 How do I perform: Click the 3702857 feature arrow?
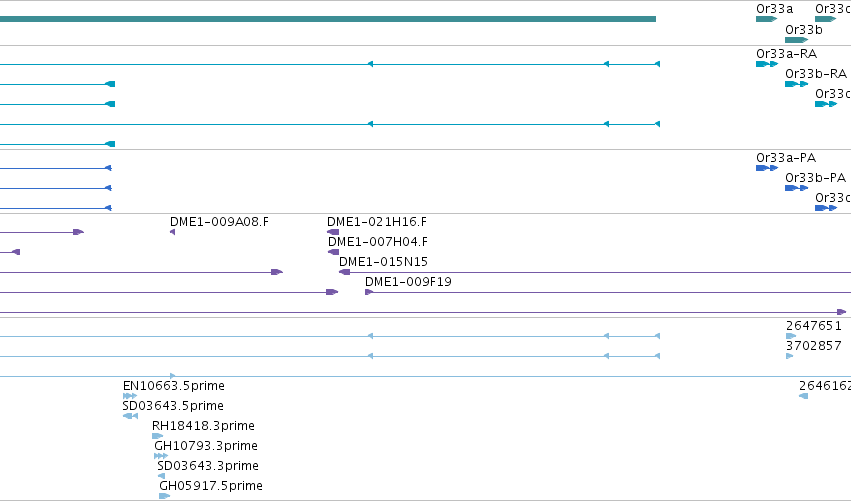pyautogui.click(x=790, y=356)
